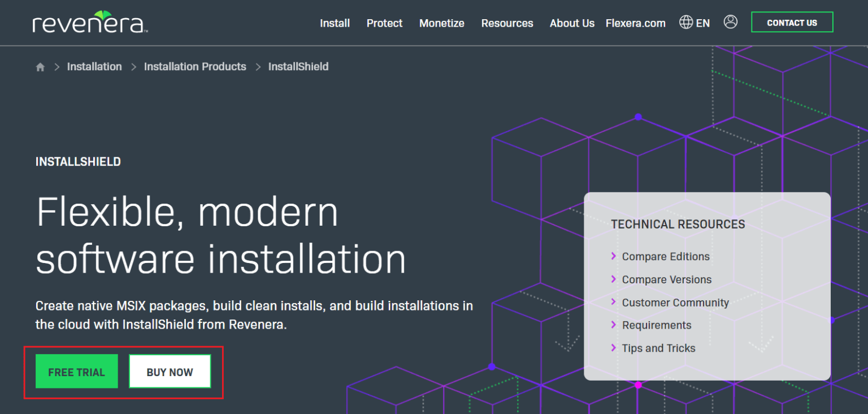This screenshot has height=414, width=868.
Task: Open the EN language selector
Action: [x=703, y=23]
